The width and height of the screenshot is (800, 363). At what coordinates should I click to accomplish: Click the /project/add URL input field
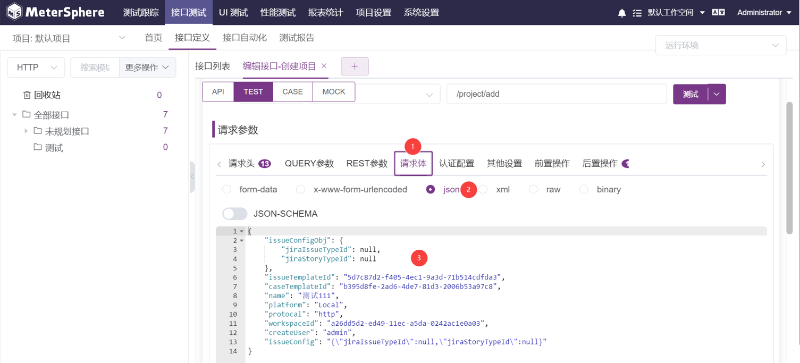click(x=557, y=94)
